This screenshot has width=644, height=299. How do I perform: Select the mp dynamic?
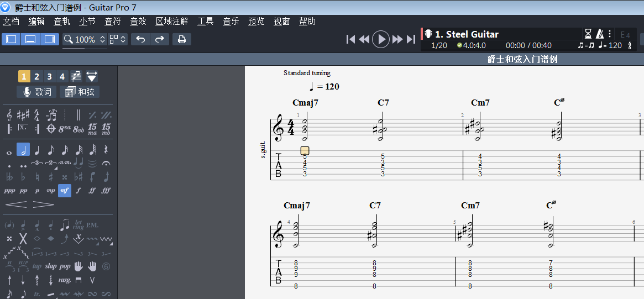[x=51, y=191]
